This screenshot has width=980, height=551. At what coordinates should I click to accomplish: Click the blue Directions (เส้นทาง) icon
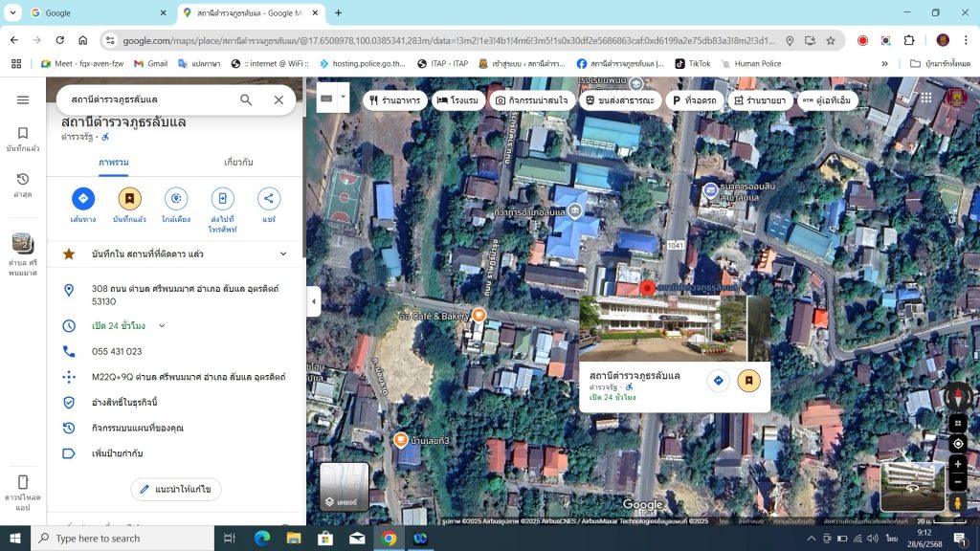click(83, 199)
